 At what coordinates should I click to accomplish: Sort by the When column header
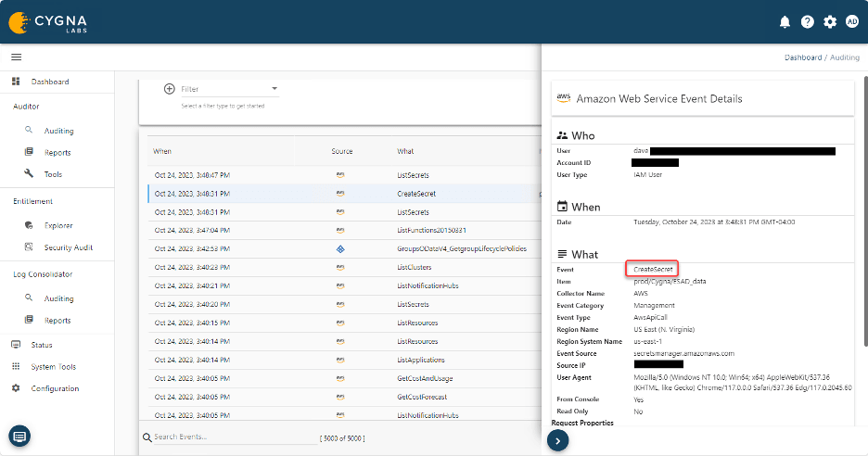(x=162, y=151)
